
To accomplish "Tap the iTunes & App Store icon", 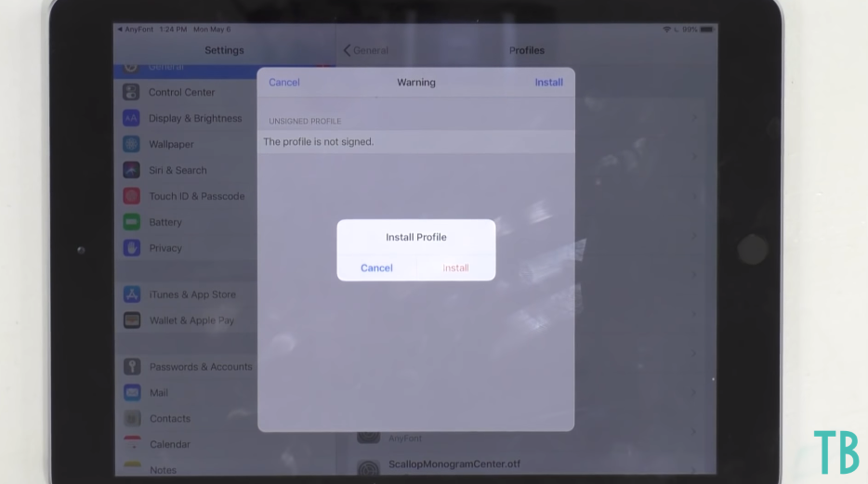I will [x=132, y=294].
